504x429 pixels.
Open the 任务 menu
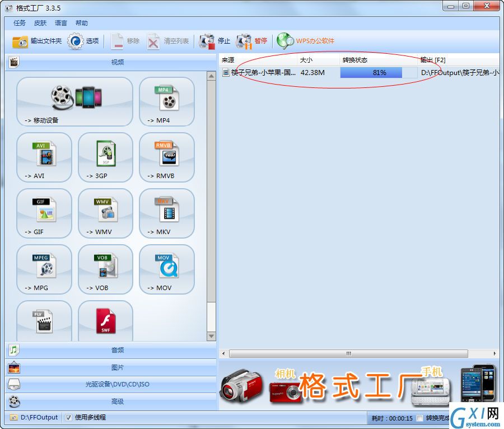click(x=19, y=23)
